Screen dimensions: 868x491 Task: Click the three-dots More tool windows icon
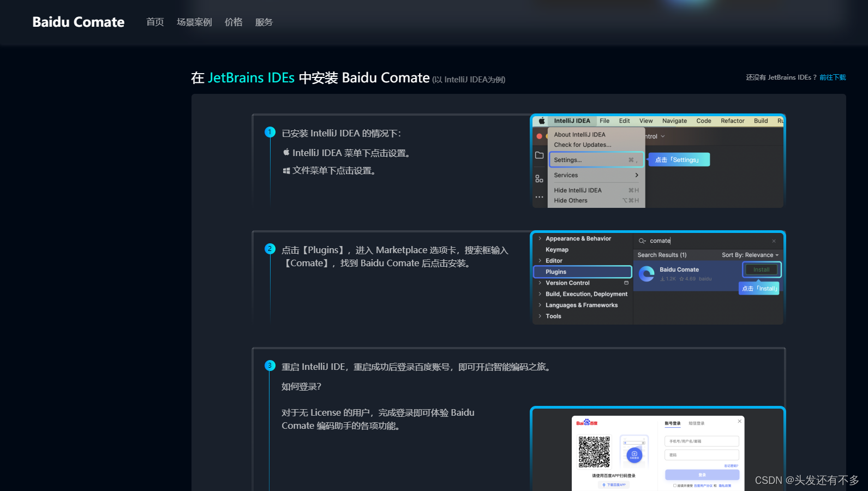pos(540,197)
